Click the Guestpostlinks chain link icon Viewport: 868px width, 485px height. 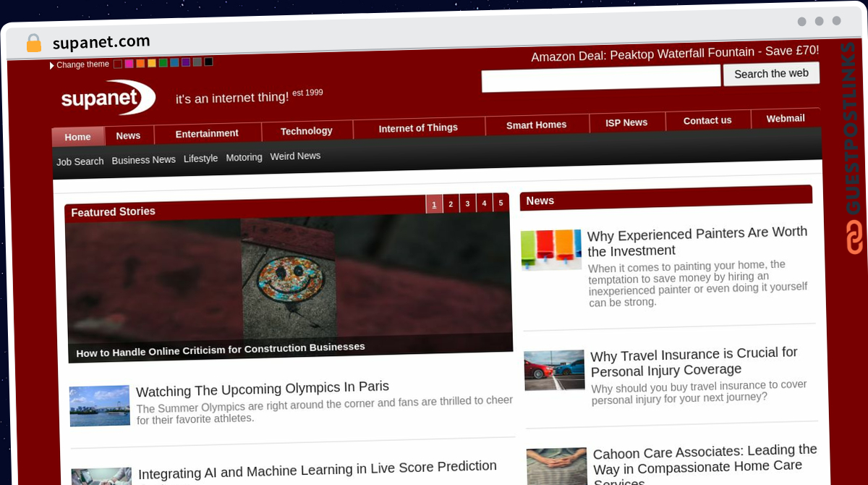854,237
